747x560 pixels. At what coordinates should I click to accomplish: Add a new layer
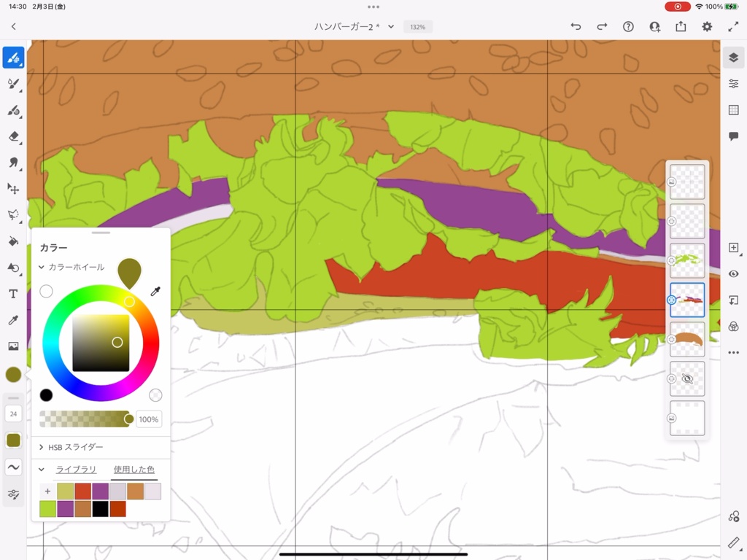pyautogui.click(x=734, y=248)
